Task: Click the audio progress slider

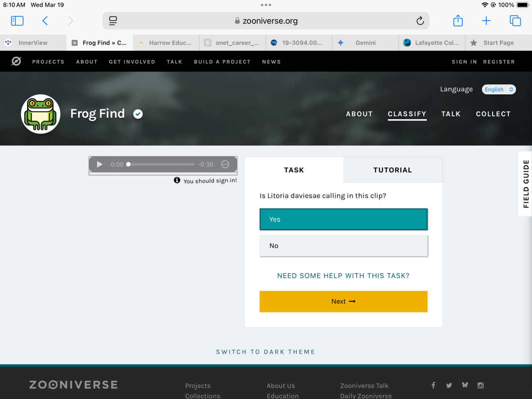Action: 161,164
